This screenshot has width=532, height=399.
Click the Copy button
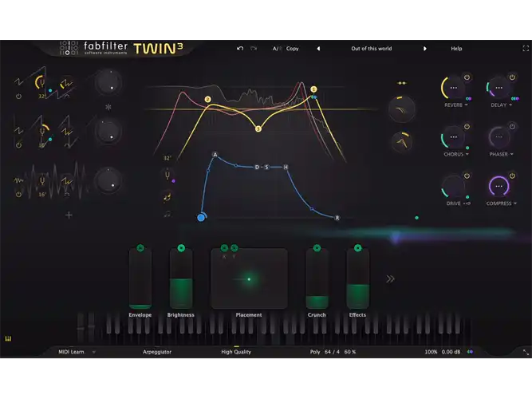[x=292, y=49]
